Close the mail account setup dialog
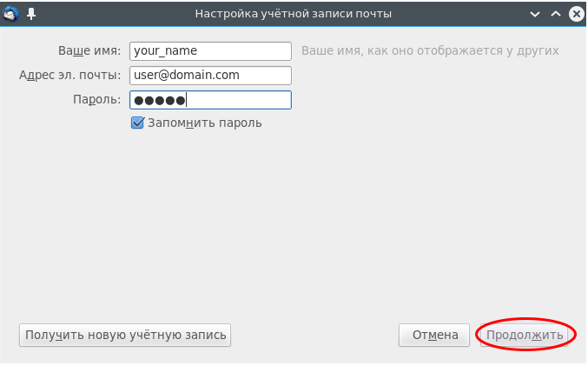The height and width of the screenshot is (366, 588). [576, 14]
